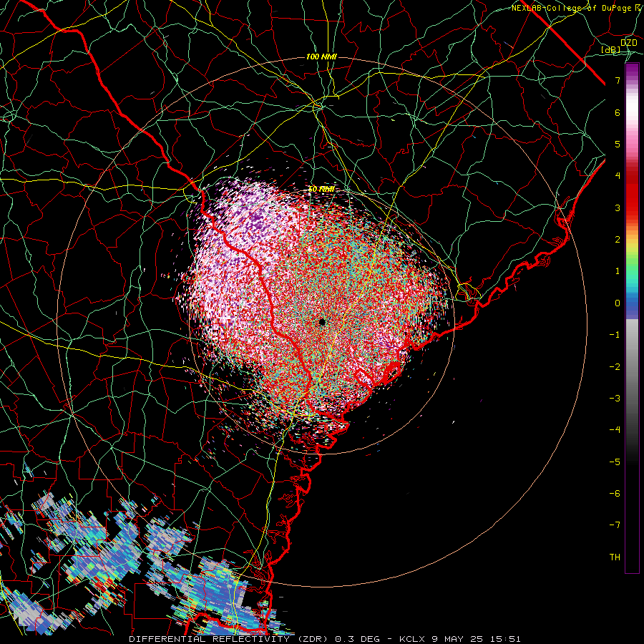Click the -3 tick label on the scale
The height and width of the screenshot is (644, 644).
(615, 399)
